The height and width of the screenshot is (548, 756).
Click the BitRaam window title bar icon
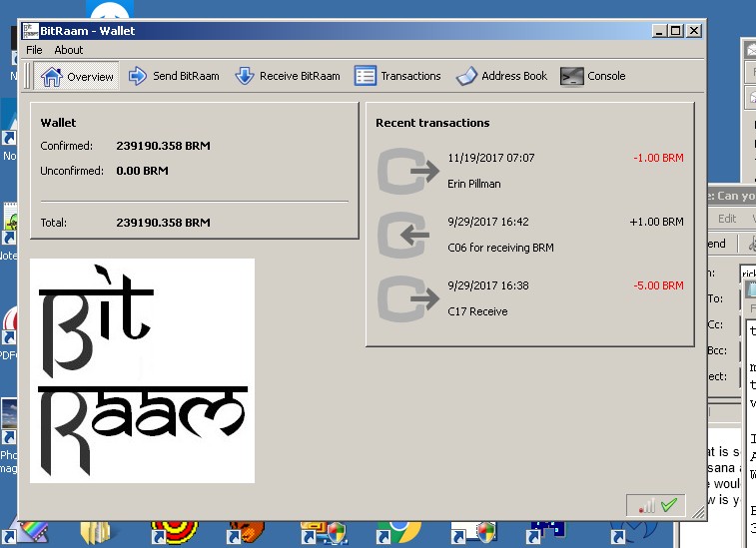30,31
